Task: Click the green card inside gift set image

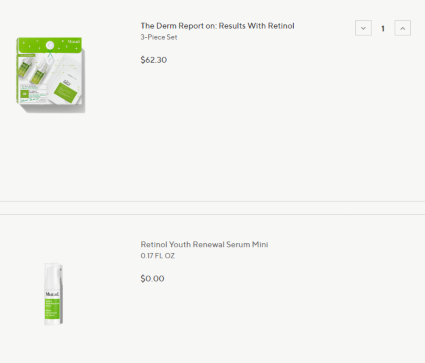Action: [x=66, y=92]
